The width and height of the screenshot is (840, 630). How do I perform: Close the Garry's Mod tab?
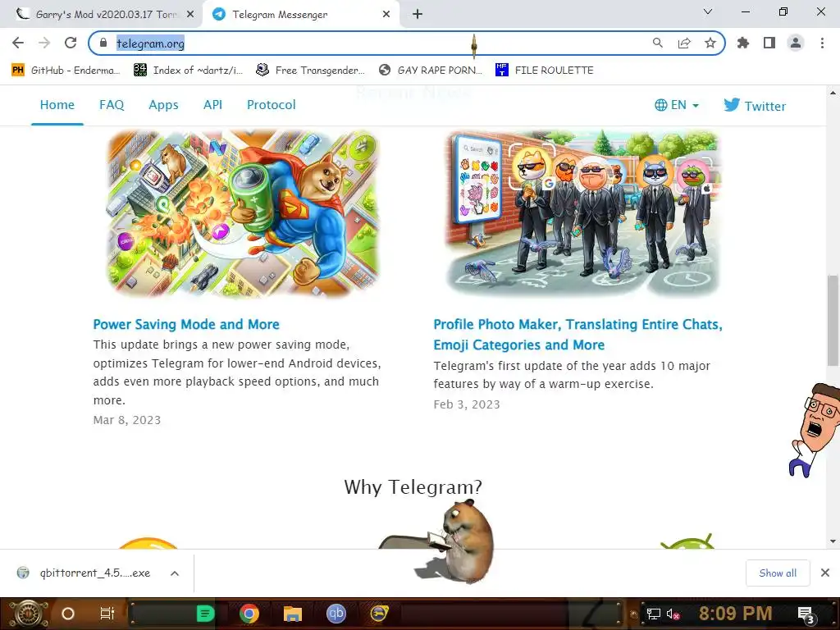[x=190, y=15]
